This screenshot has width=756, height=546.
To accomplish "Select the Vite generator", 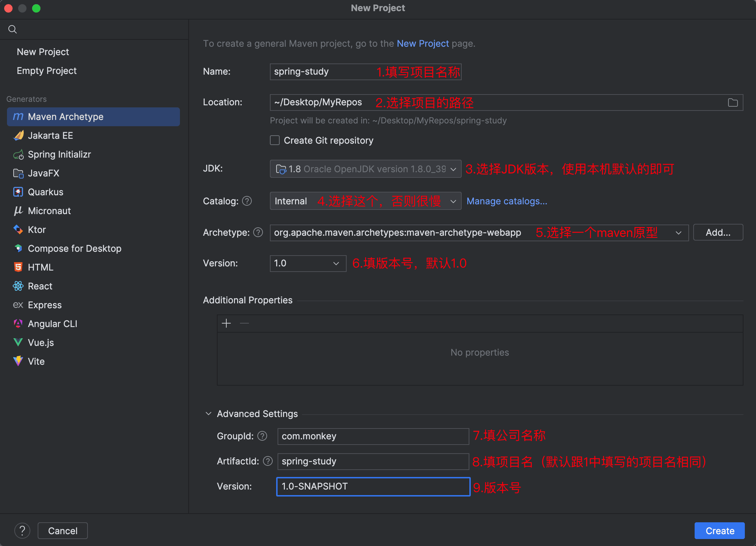I will [x=93, y=361].
